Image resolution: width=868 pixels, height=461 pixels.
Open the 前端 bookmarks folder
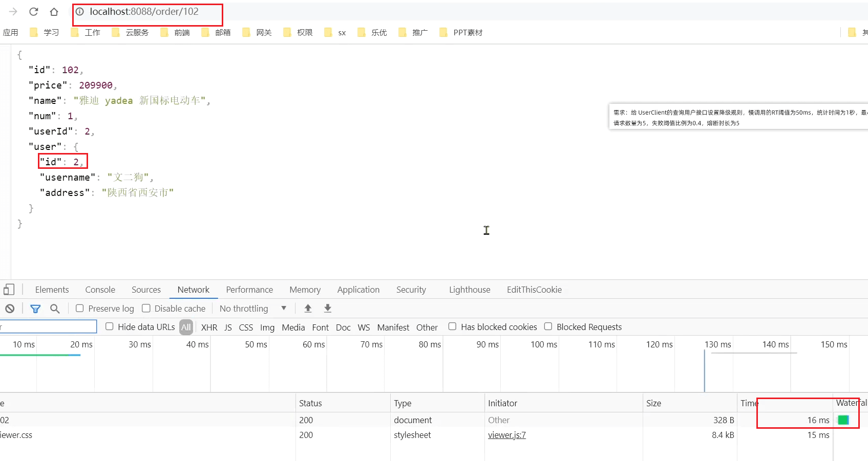[175, 33]
